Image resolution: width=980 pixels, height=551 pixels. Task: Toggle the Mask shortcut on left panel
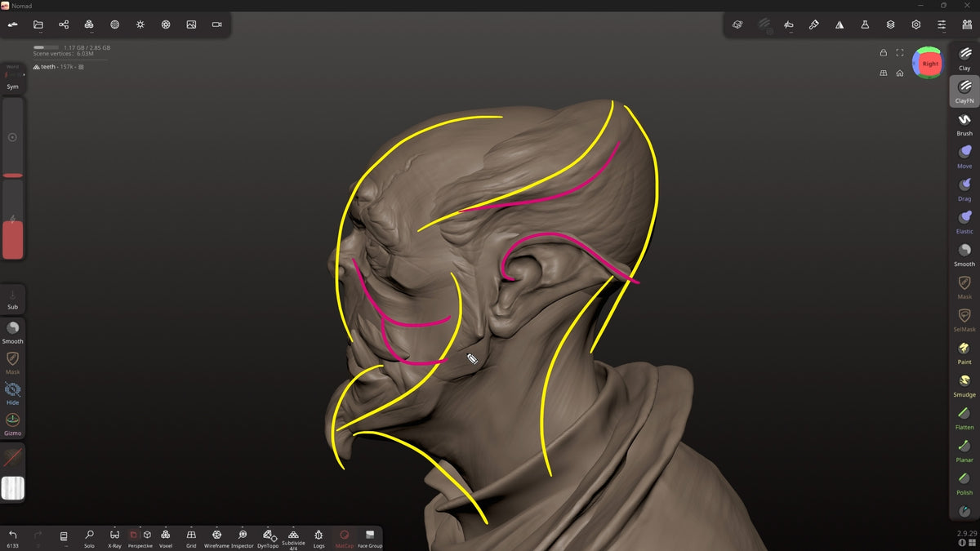click(13, 362)
